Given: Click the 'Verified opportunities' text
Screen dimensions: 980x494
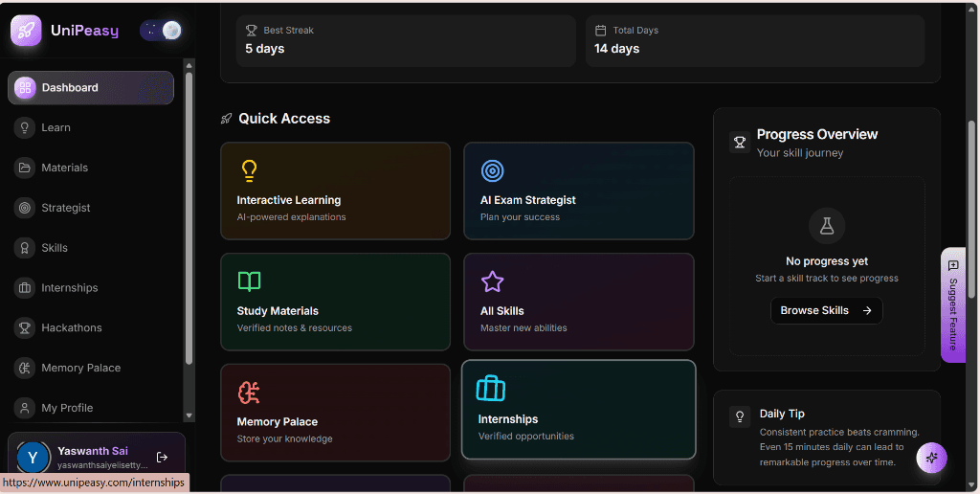Looking at the screenshot, I should (x=526, y=436).
